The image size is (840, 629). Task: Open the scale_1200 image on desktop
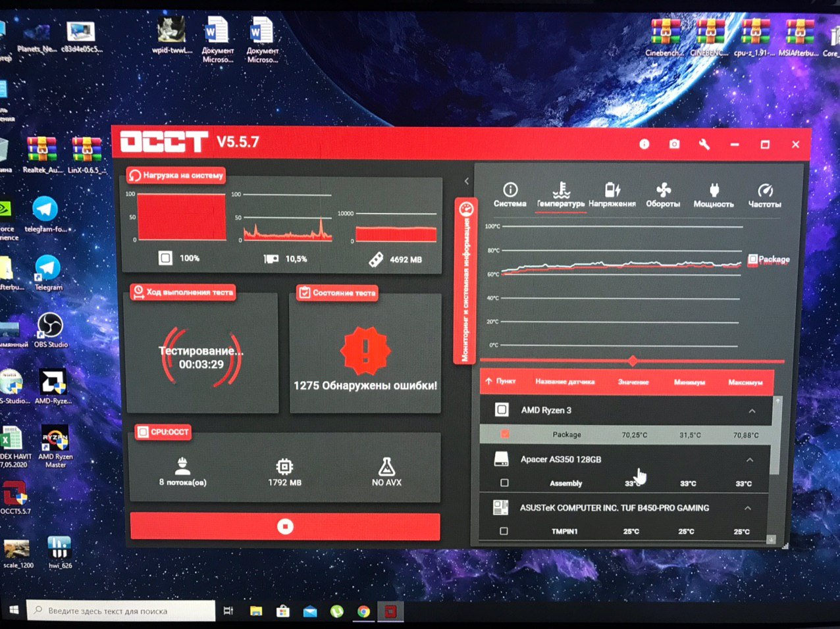(18, 554)
